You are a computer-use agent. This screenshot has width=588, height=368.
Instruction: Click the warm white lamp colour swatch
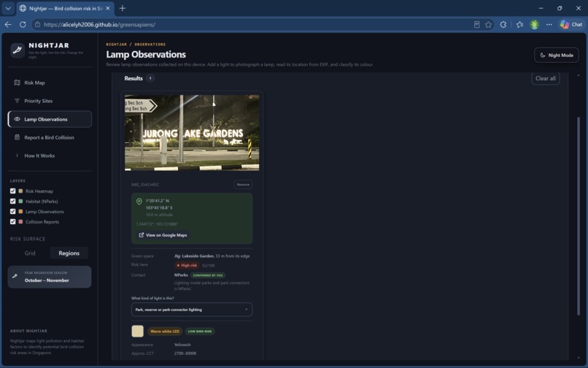pos(138,331)
